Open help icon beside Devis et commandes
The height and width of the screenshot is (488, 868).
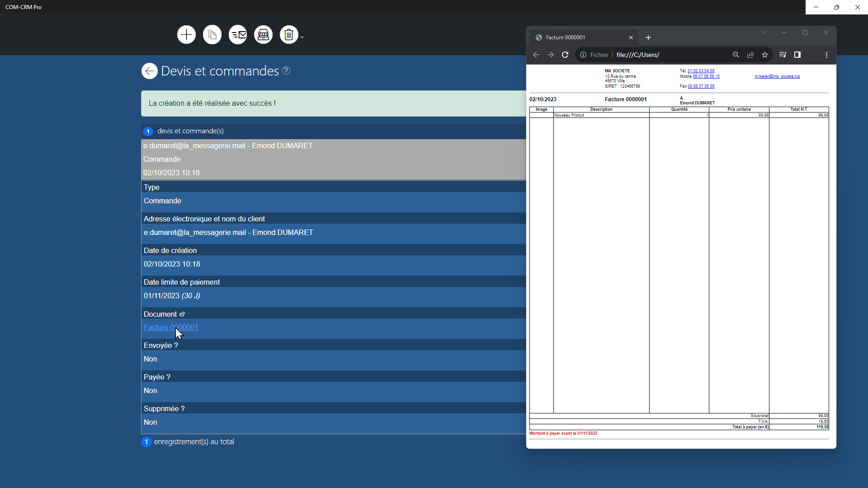[x=286, y=70]
